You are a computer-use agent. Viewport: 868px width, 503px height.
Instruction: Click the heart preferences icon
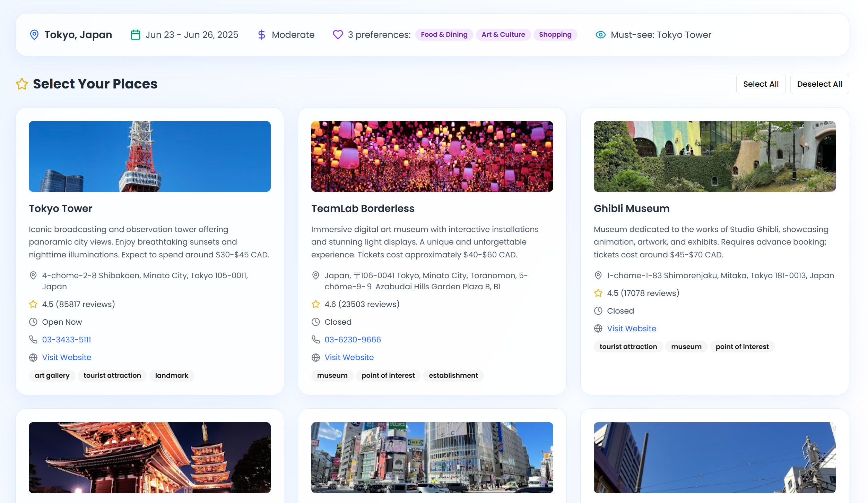[338, 35]
